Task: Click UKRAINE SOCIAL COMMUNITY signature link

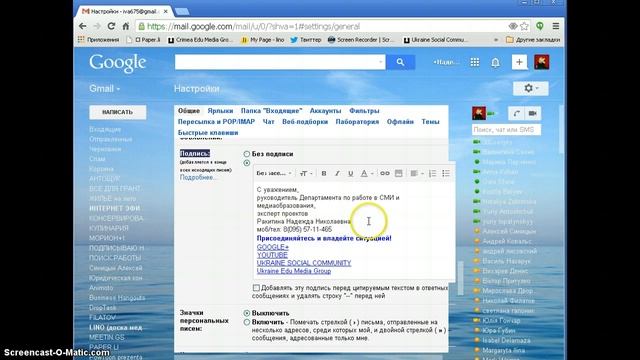Action: (x=304, y=263)
